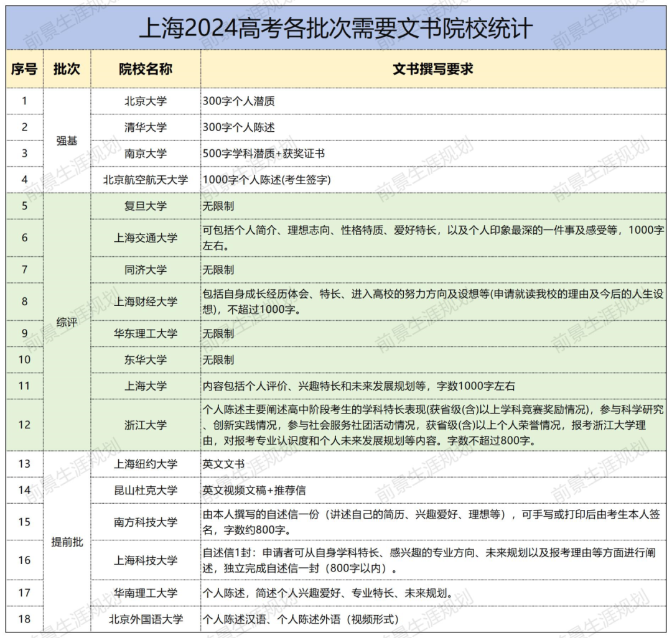Image resolution: width=672 pixels, height=638 pixels.
Task: Click serial number 8 beside 上海财经大学
Action: pyautogui.click(x=24, y=302)
